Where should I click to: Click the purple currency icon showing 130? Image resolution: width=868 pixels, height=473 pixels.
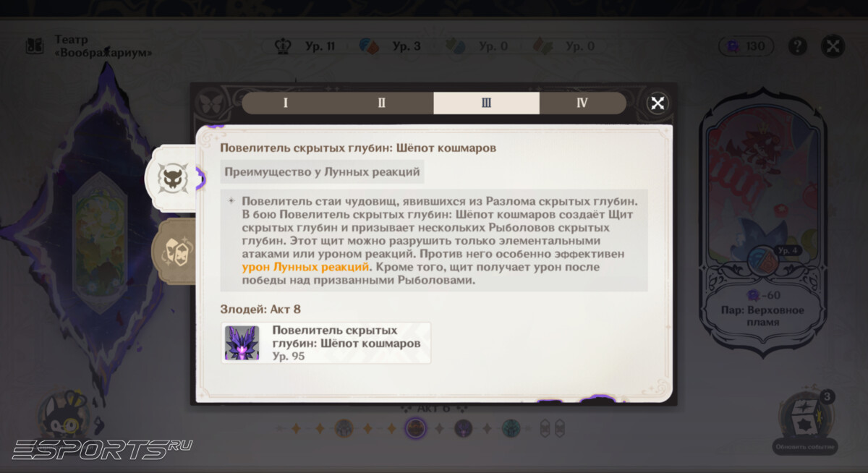point(732,46)
